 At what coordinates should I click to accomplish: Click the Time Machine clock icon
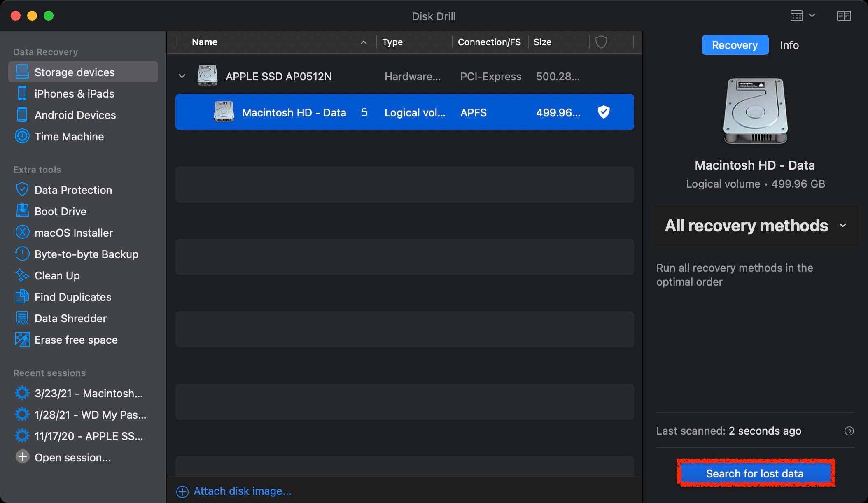(22, 136)
